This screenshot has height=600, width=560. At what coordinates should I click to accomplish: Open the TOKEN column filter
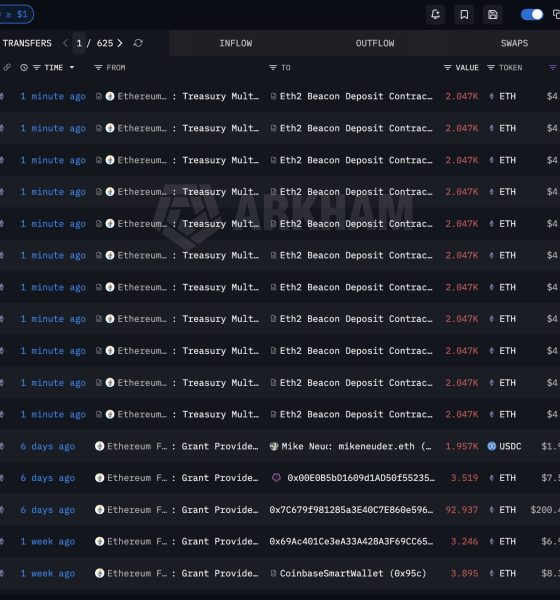click(491, 68)
